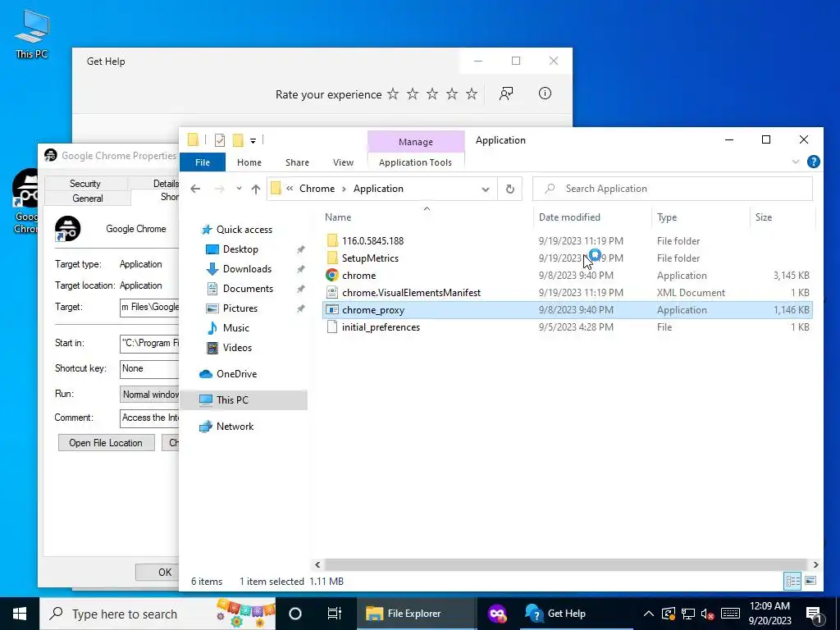Sort by Name column header
Image resolution: width=840 pixels, height=630 pixels.
338,217
